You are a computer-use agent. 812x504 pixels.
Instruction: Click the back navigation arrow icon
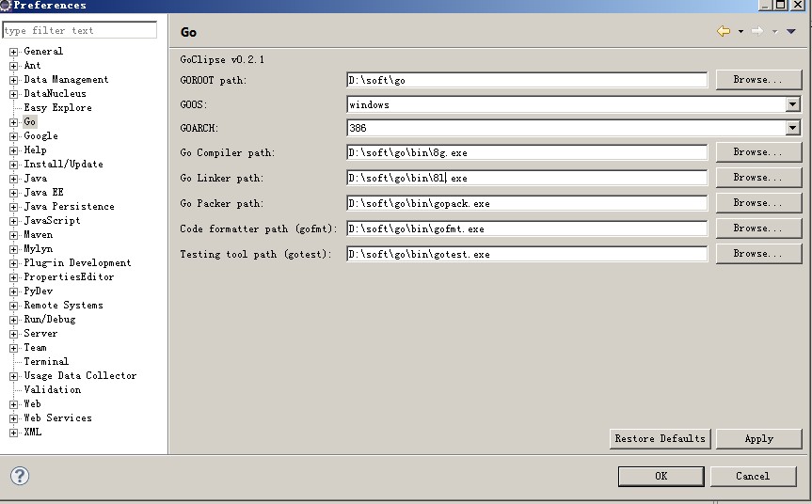(724, 32)
